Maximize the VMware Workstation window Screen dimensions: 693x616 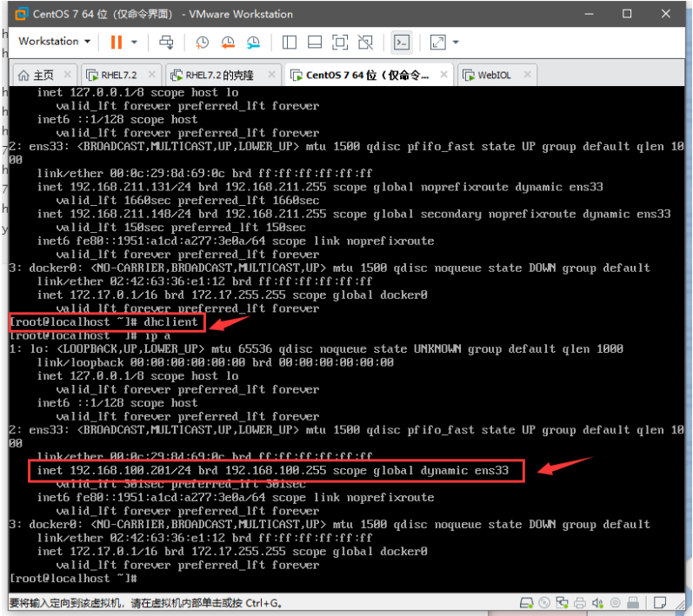click(627, 14)
